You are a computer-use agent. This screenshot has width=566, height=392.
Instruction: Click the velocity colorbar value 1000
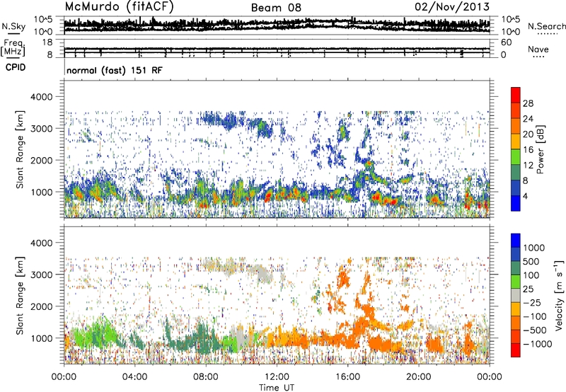point(534,248)
